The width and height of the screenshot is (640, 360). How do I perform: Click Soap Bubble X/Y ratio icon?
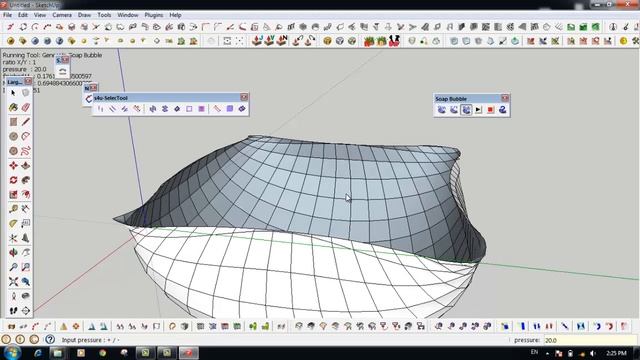(453, 109)
